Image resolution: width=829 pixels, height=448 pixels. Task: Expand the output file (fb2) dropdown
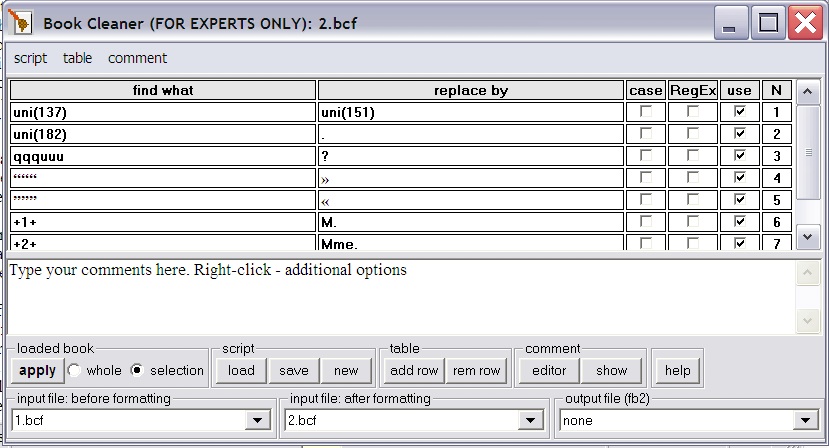click(805, 421)
